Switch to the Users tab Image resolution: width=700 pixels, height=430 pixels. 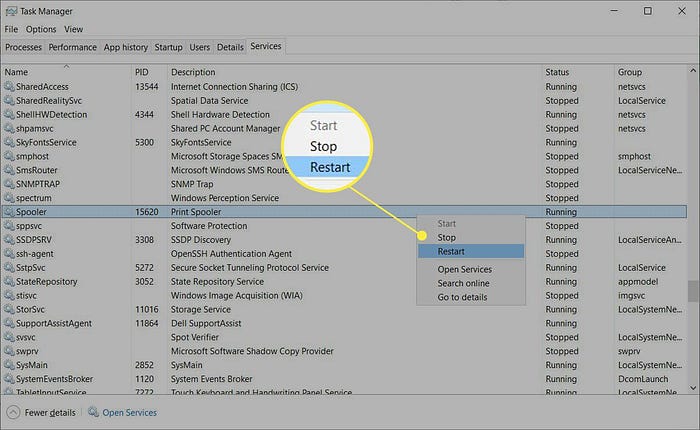(x=199, y=47)
